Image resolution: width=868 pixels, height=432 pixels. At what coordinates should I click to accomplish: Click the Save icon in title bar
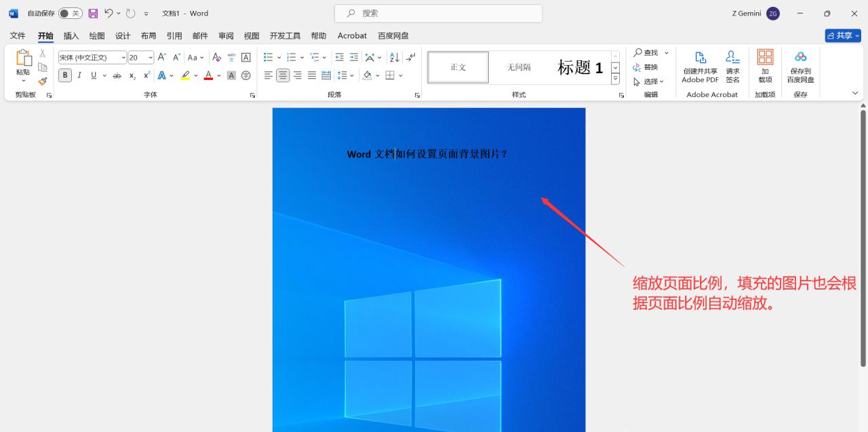93,13
